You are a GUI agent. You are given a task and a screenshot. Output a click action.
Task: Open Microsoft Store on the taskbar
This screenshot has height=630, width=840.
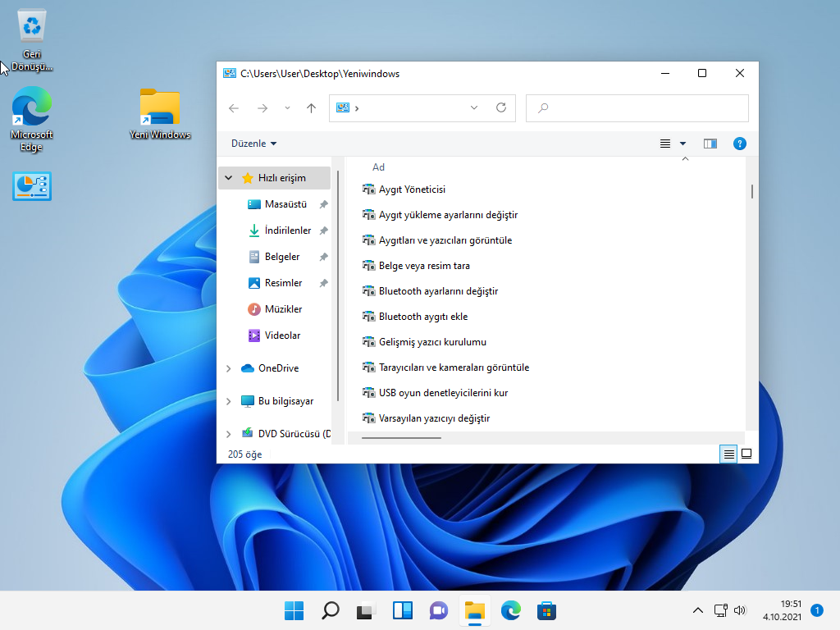(x=546, y=610)
